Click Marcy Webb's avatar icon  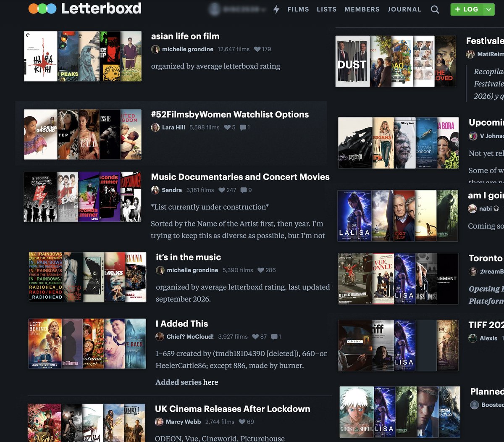tap(159, 422)
